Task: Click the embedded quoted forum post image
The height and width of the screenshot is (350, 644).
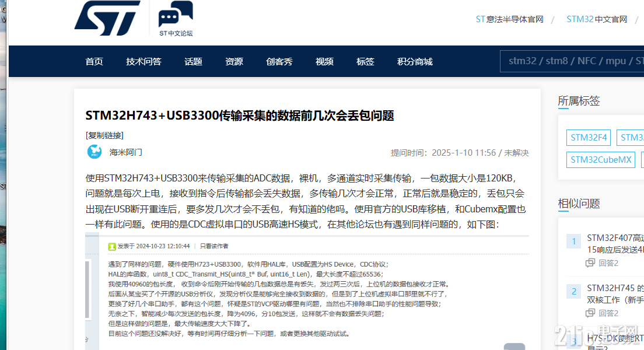Action: pyautogui.click(x=307, y=291)
